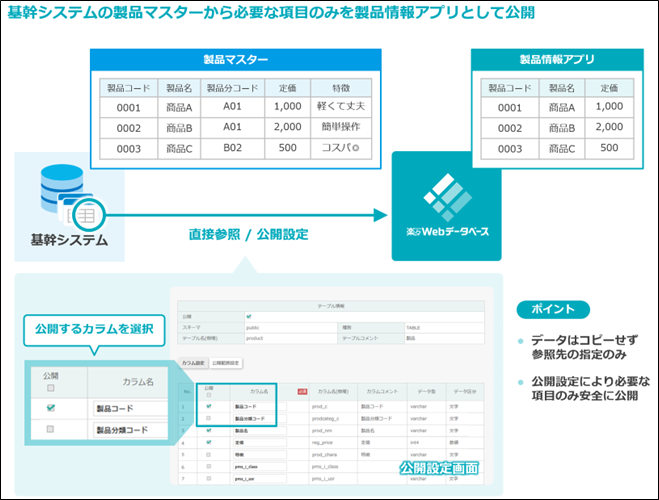The height and width of the screenshot is (500, 659).
Task: Click 製品コード name field in enlarged callout
Action: click(130, 408)
